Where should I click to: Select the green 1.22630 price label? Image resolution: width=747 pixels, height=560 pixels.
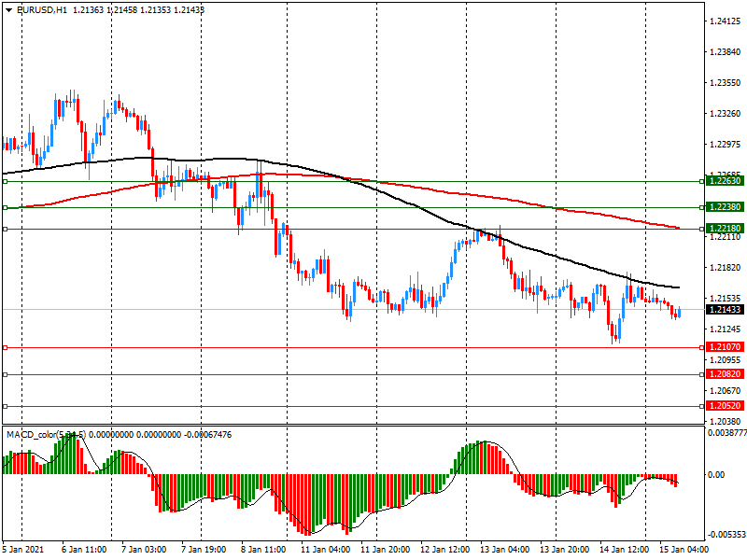(x=725, y=181)
